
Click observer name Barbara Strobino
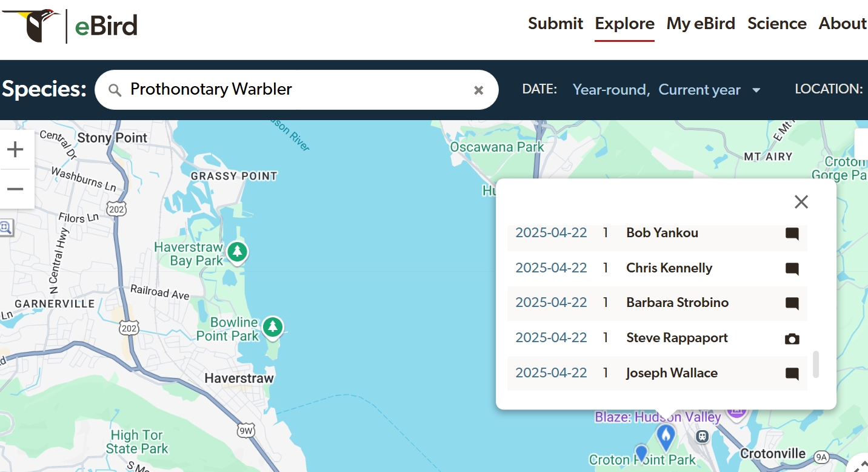(x=677, y=303)
